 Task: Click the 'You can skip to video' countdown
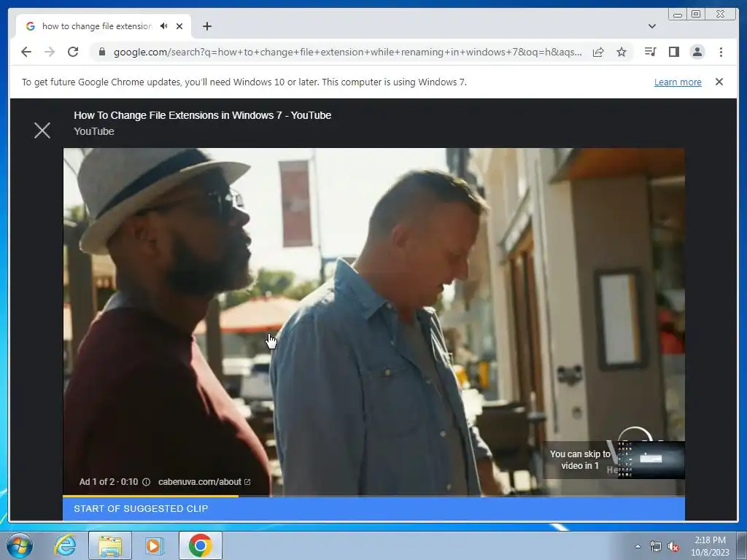(x=580, y=460)
